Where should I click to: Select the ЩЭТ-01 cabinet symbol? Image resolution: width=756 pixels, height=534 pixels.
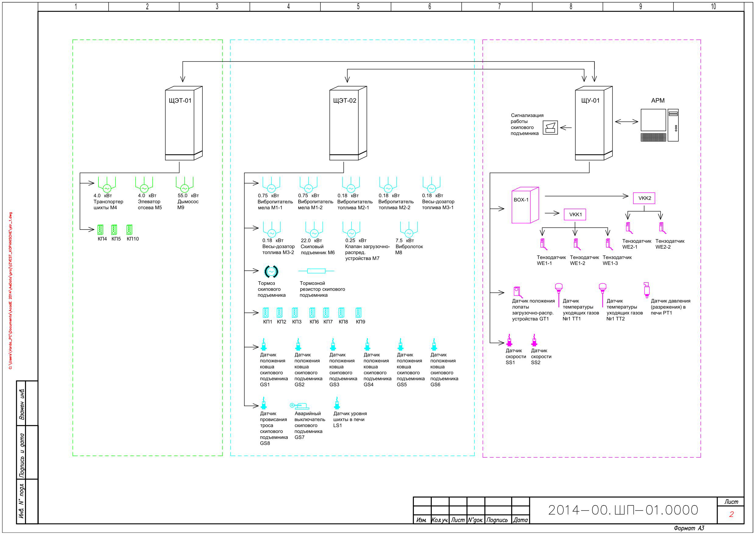point(184,123)
